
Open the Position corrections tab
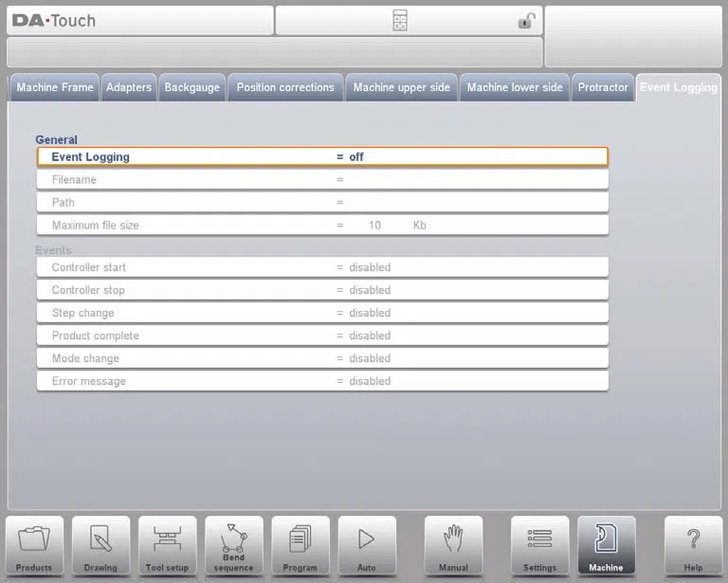285,87
